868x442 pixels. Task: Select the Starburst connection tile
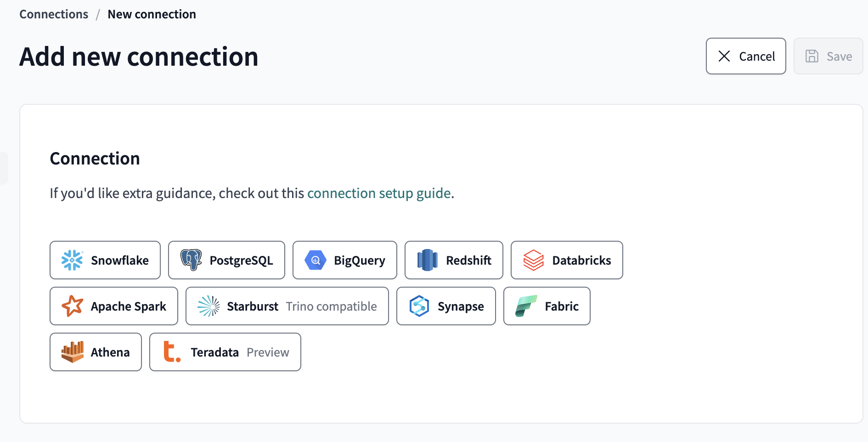tap(287, 306)
